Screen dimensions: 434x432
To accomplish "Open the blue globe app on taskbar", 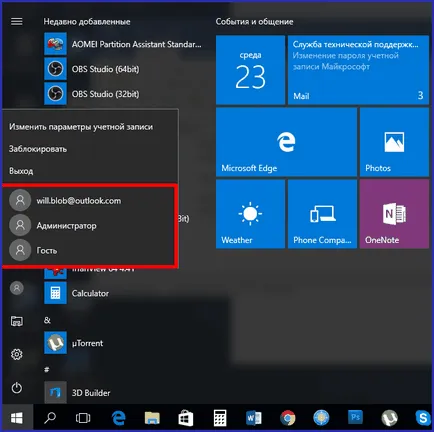I will [x=321, y=418].
